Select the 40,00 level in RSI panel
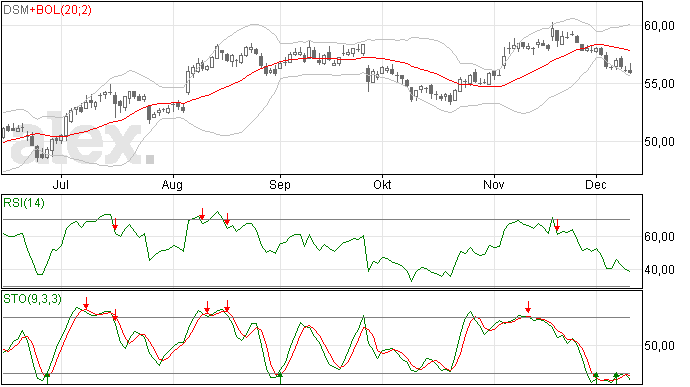 point(659,270)
